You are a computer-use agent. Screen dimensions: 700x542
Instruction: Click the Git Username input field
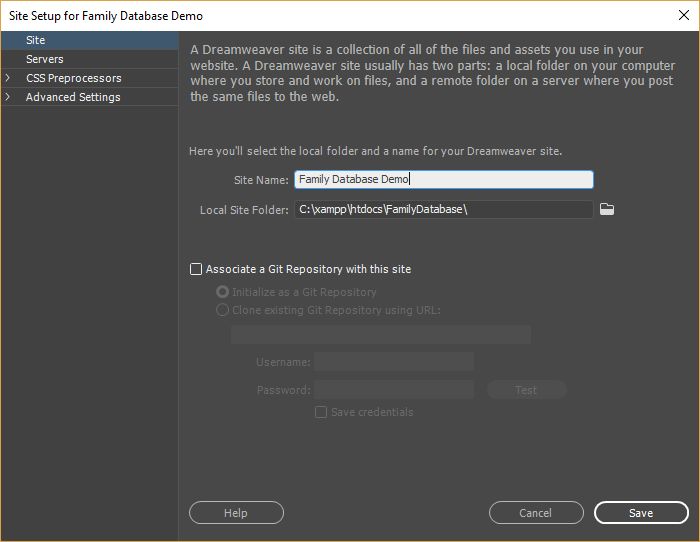click(x=394, y=362)
